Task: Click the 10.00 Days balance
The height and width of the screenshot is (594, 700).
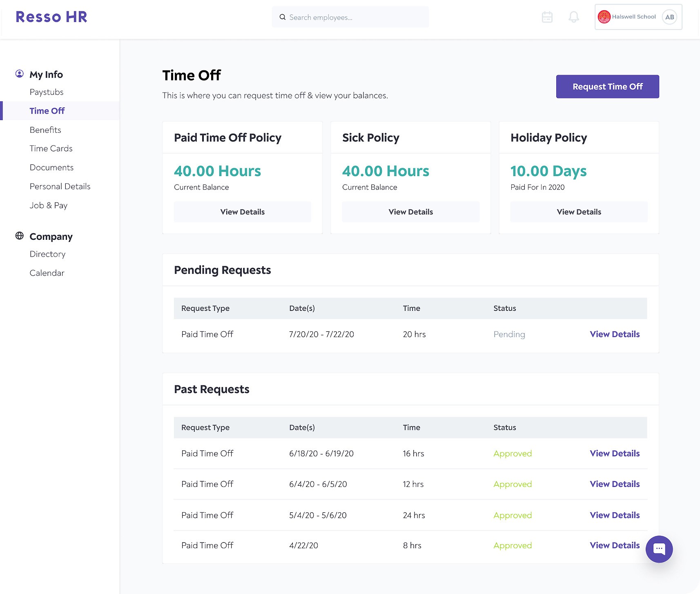Action: point(548,171)
